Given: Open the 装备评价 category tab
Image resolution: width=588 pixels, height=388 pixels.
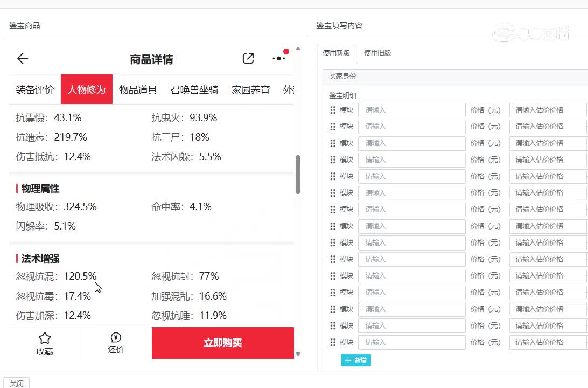Looking at the screenshot, I should click(35, 89).
